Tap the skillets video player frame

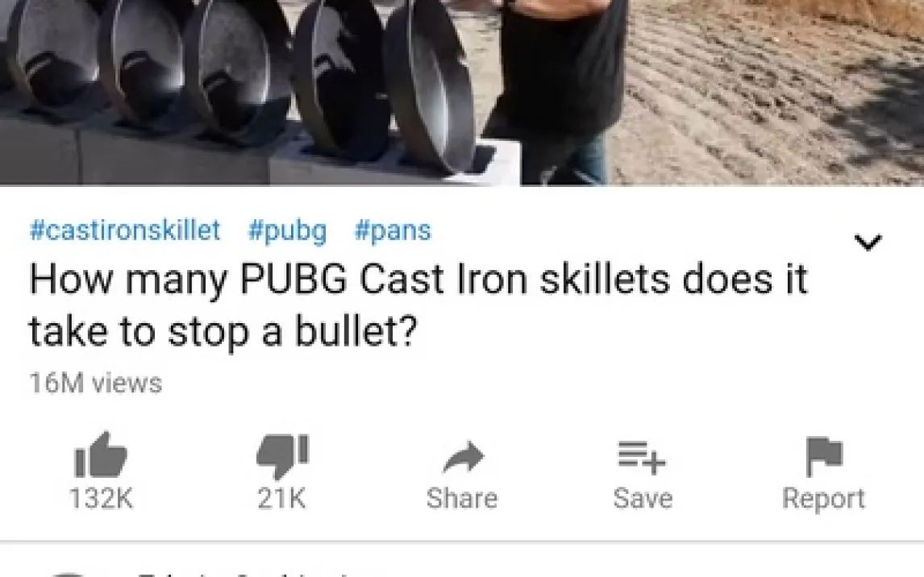(462, 93)
